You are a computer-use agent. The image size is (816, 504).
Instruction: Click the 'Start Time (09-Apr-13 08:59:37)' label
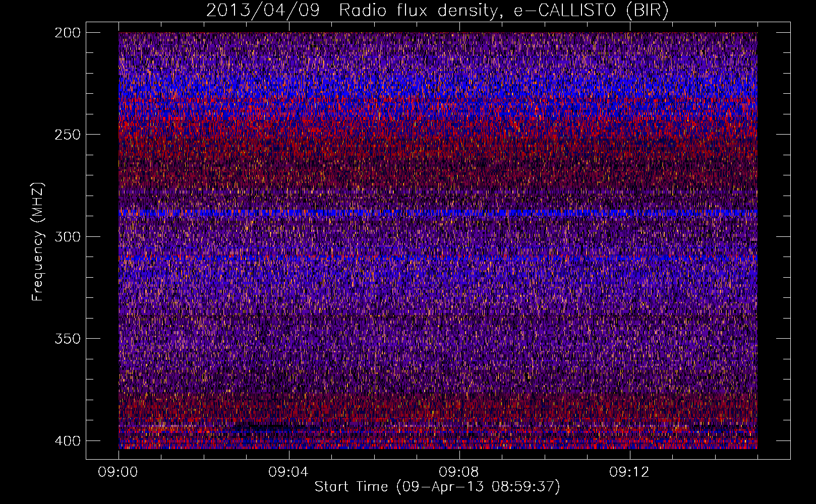point(437,487)
